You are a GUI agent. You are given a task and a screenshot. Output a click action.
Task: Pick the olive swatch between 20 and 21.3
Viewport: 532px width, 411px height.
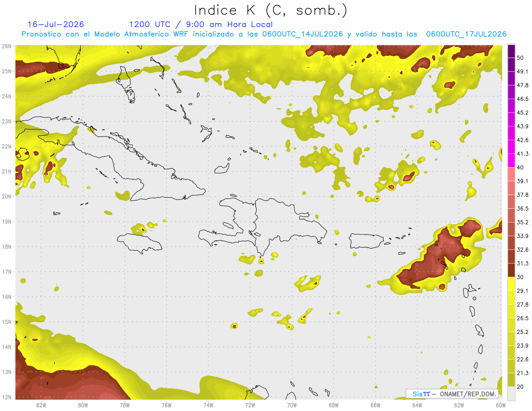coord(511,380)
